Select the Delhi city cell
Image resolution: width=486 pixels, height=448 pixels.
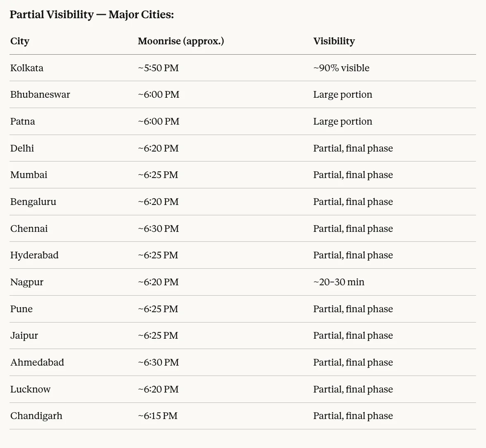(22, 148)
